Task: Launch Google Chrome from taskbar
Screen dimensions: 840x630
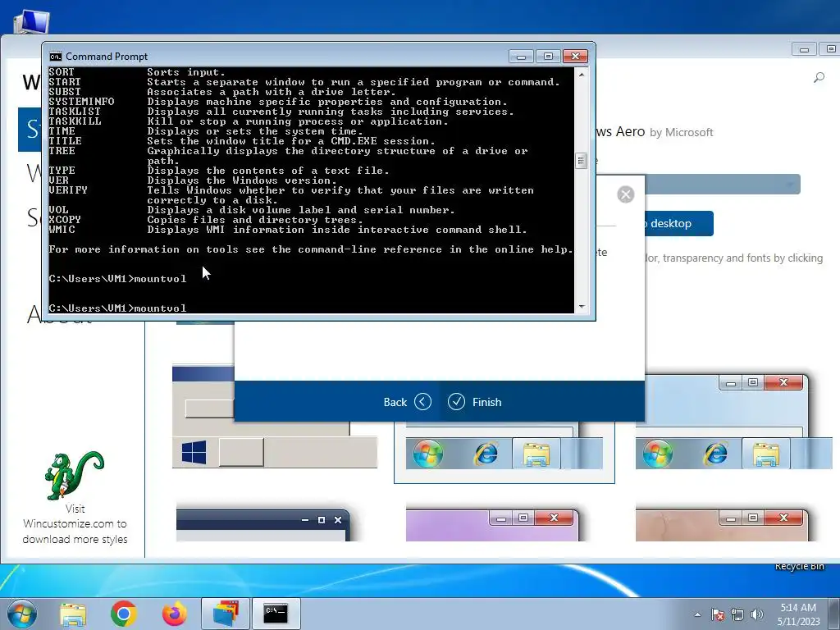Action: [124, 614]
